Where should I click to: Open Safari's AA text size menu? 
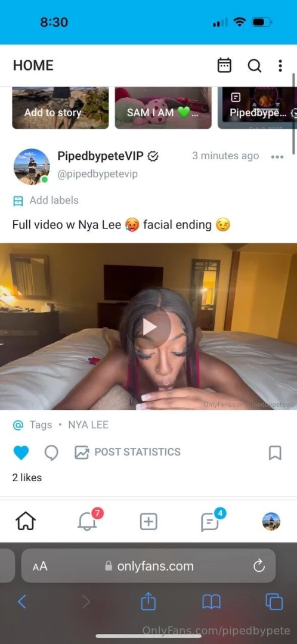(41, 566)
